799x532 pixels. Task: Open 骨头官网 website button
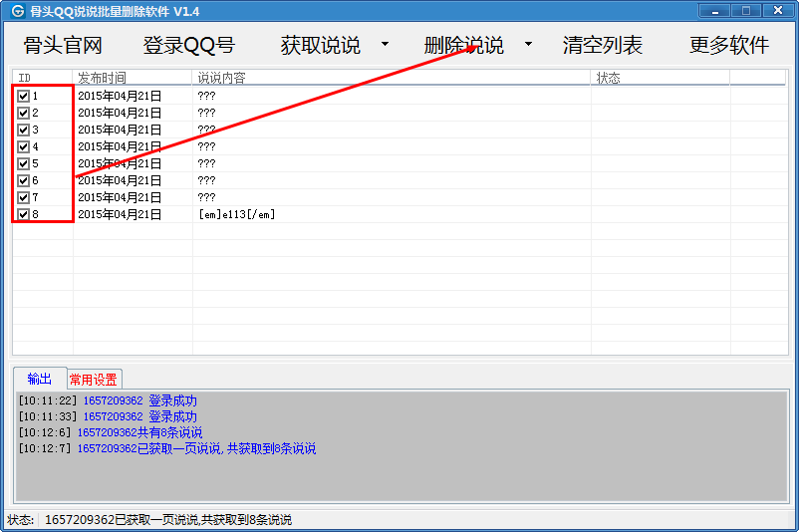click(x=63, y=46)
